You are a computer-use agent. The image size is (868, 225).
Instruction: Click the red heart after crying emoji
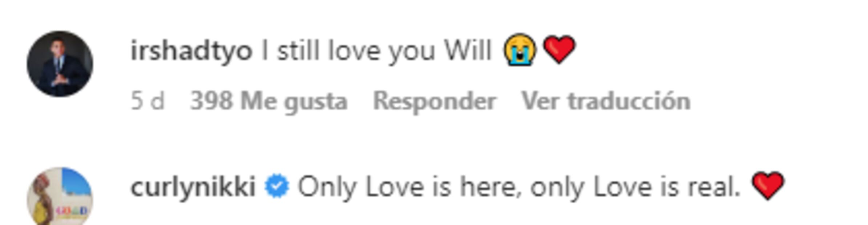point(559,50)
